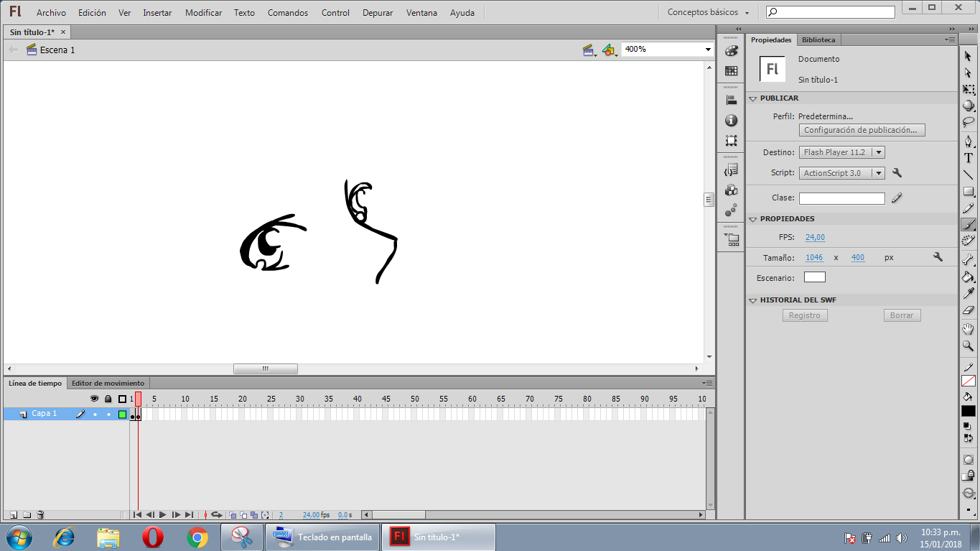Select the Subselection tool
Image resolution: width=980 pixels, height=551 pixels.
click(969, 73)
